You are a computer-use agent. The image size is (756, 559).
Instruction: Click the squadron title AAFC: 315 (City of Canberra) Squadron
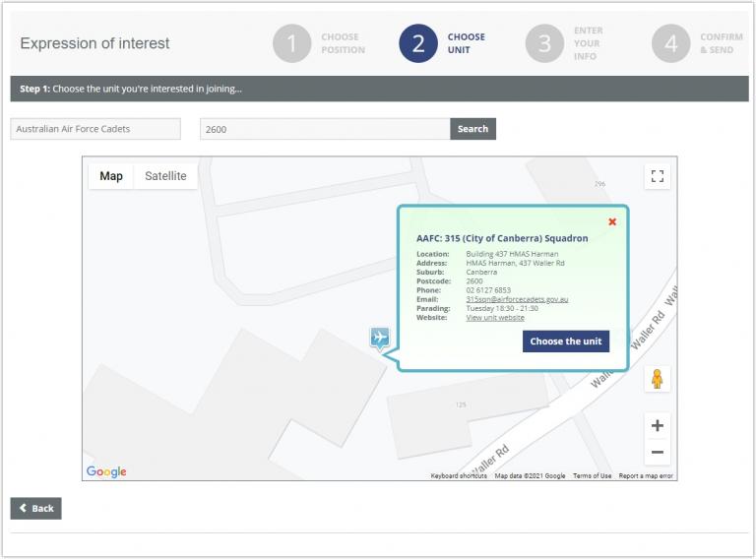[502, 238]
